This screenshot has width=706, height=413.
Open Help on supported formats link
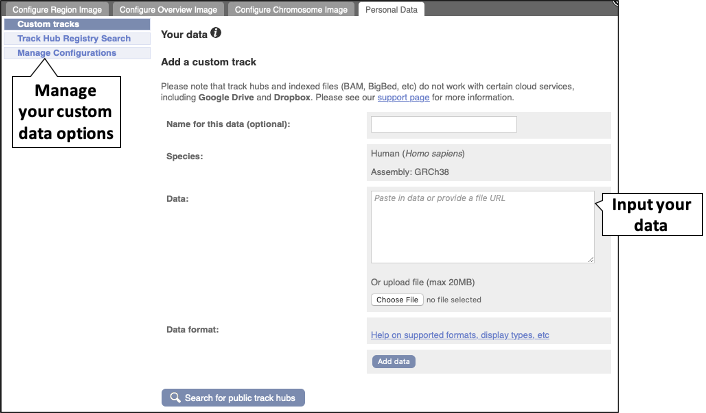459,335
